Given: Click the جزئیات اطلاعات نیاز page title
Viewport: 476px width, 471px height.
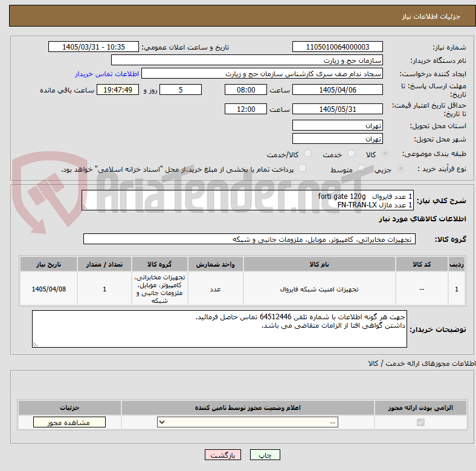Looking at the screenshot, I should click(431, 16).
